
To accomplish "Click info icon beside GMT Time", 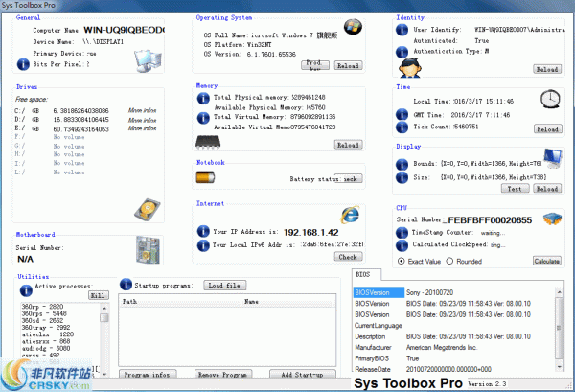I will pos(402,114).
